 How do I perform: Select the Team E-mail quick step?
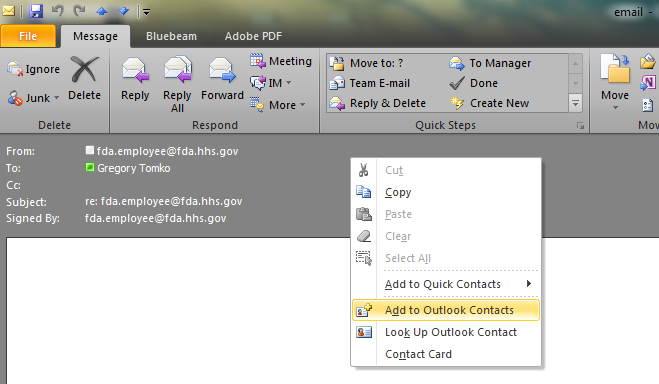370,83
